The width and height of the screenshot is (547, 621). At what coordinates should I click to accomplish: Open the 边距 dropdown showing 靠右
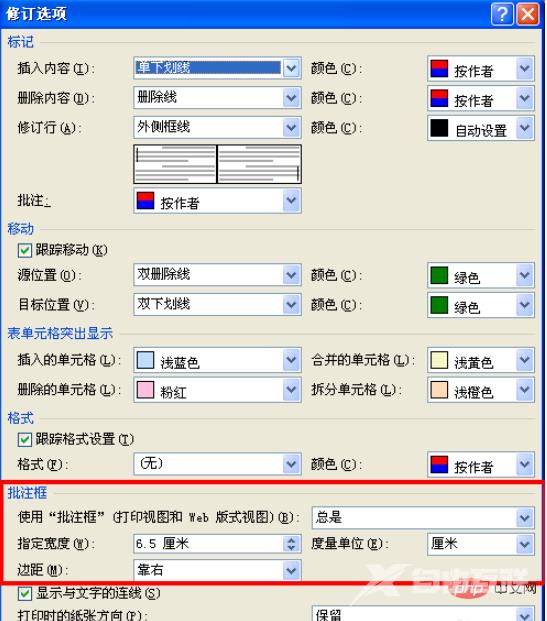(x=217, y=570)
